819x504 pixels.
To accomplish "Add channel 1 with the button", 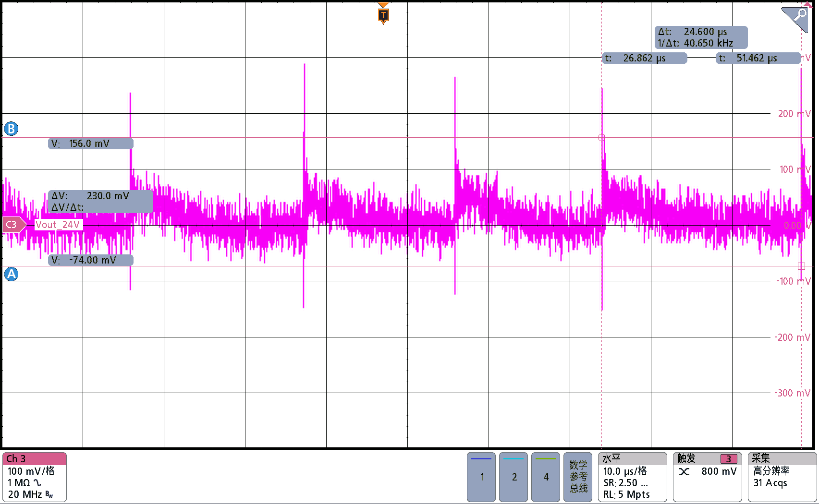I will (481, 477).
